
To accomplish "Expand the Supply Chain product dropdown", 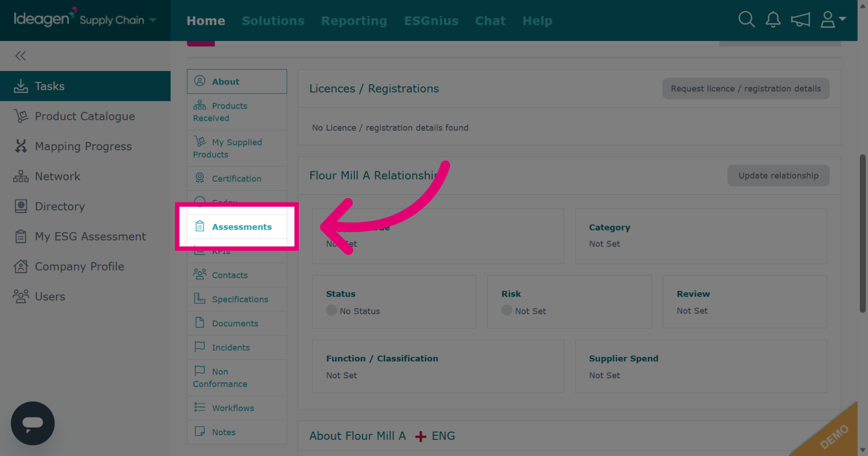I will click(153, 20).
